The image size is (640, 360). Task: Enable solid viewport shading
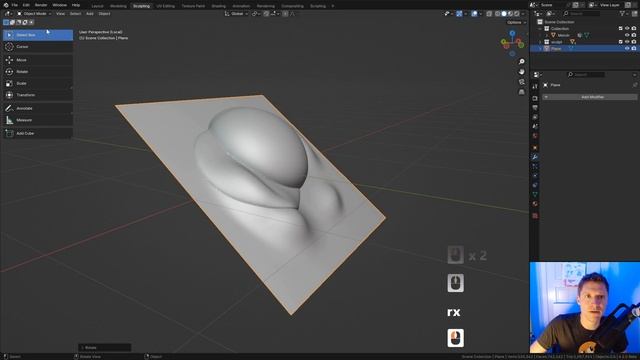(x=504, y=14)
